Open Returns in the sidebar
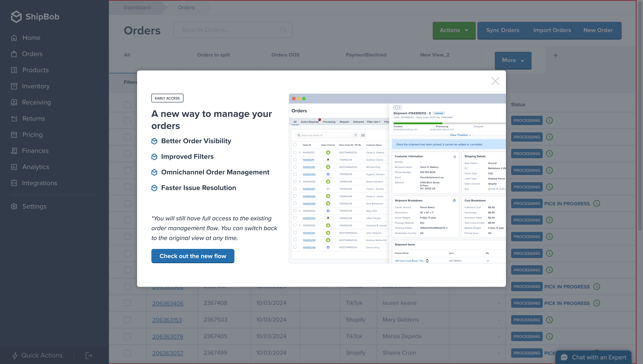This screenshot has height=364, width=643. 28,118
